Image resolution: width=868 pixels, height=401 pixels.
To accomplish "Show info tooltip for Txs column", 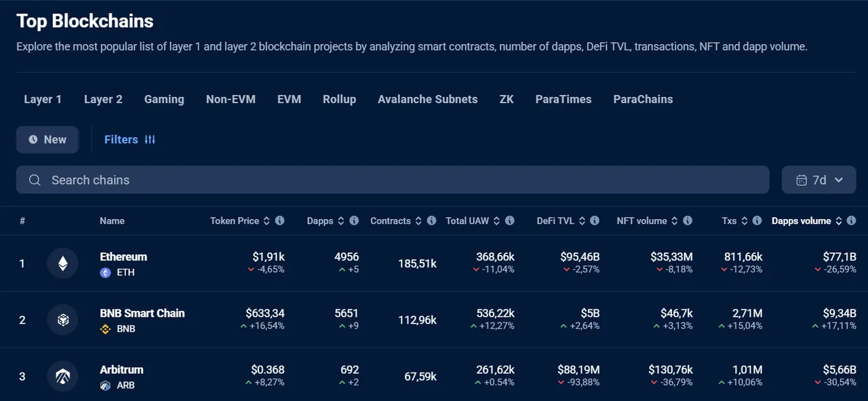I will (x=757, y=221).
